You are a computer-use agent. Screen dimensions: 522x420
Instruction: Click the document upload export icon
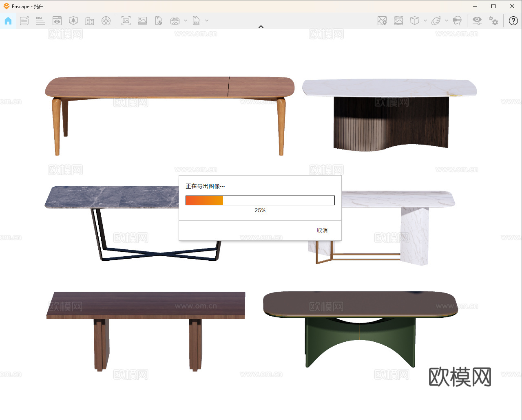click(x=159, y=21)
